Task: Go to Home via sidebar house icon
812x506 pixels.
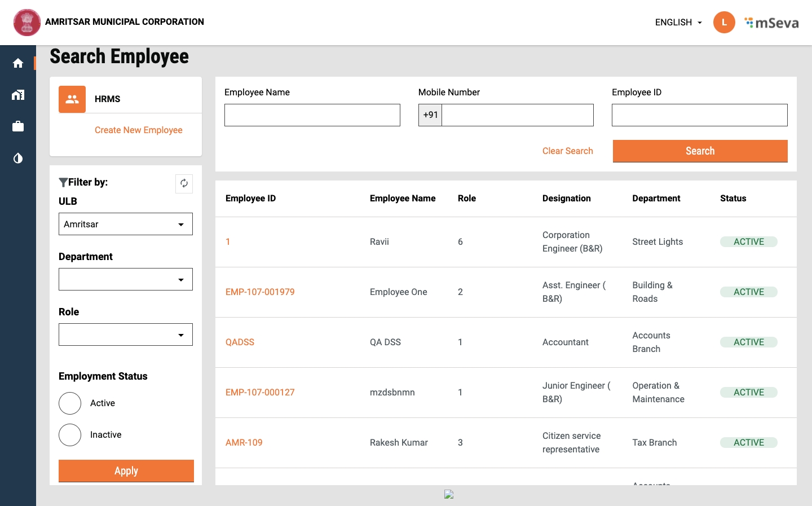Action: click(x=18, y=63)
